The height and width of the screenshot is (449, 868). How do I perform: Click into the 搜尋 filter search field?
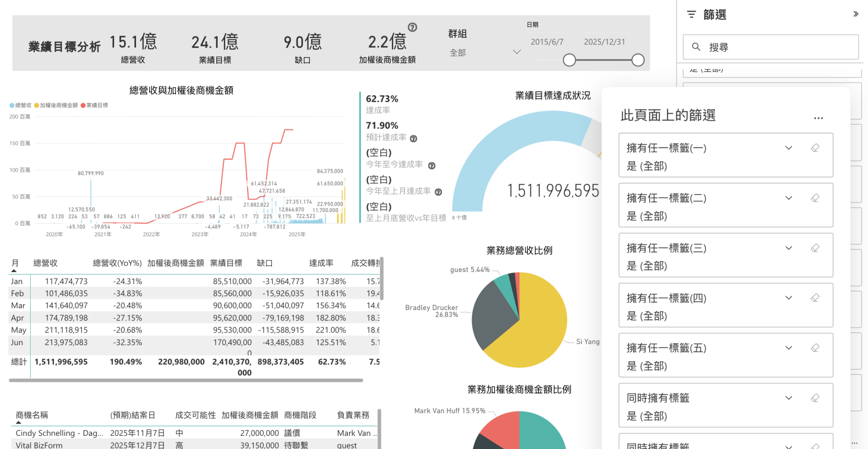[x=755, y=47]
